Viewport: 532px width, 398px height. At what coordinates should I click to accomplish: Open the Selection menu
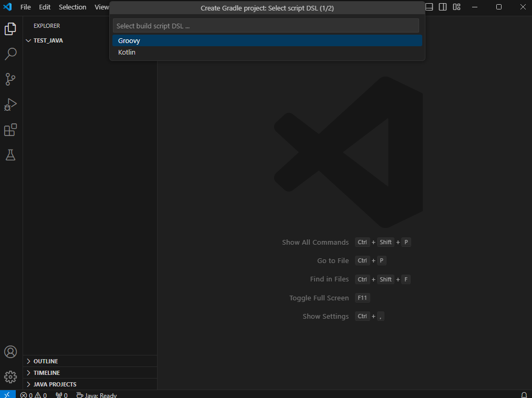72,7
